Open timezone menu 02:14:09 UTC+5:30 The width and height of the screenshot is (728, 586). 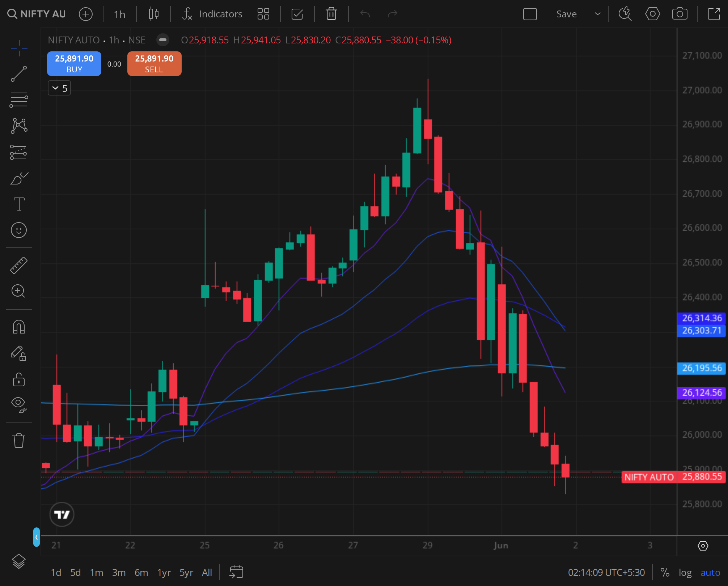[606, 573]
